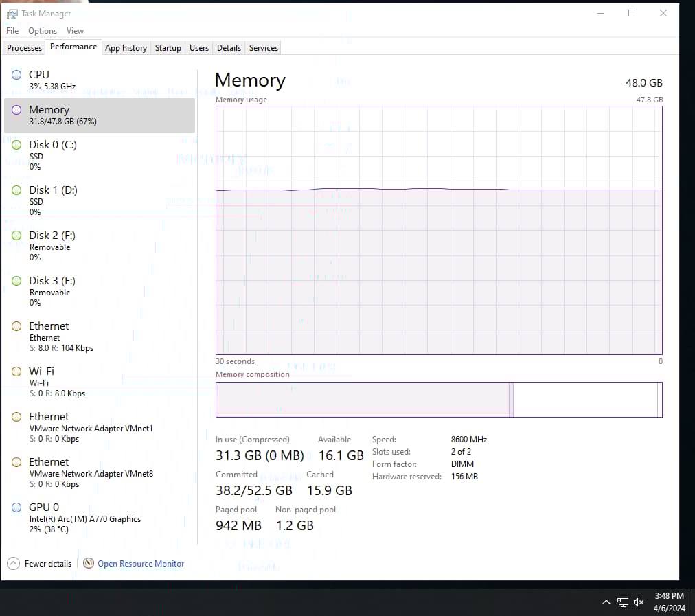
Task: Click the clock in the taskbar
Action: [x=668, y=602]
